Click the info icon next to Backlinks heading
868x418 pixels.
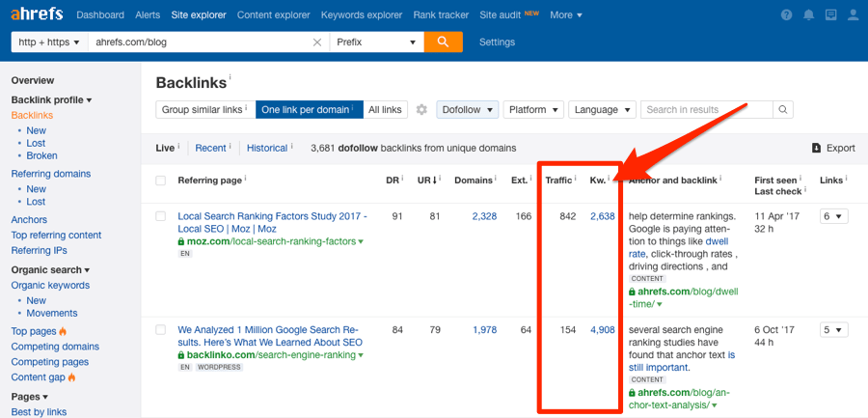230,77
